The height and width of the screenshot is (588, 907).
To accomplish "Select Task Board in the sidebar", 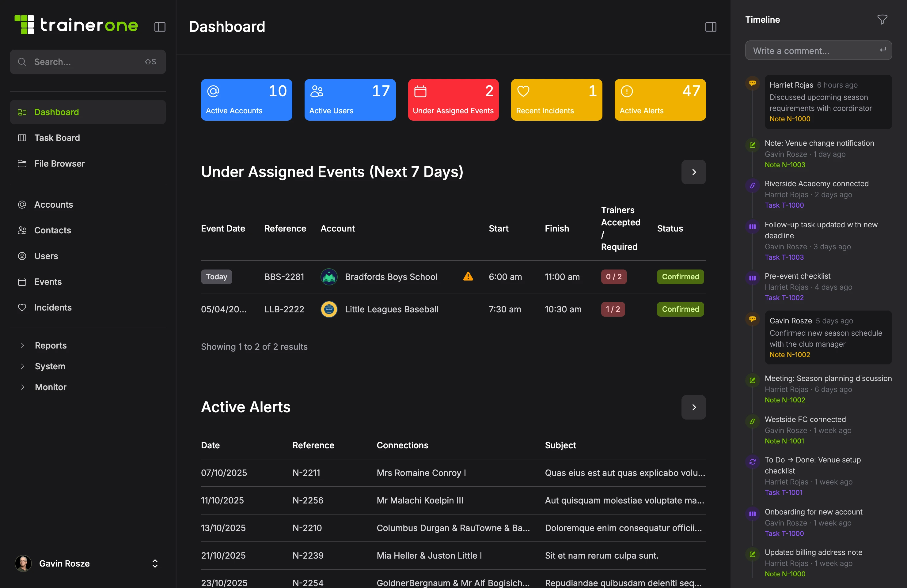I will (x=57, y=138).
